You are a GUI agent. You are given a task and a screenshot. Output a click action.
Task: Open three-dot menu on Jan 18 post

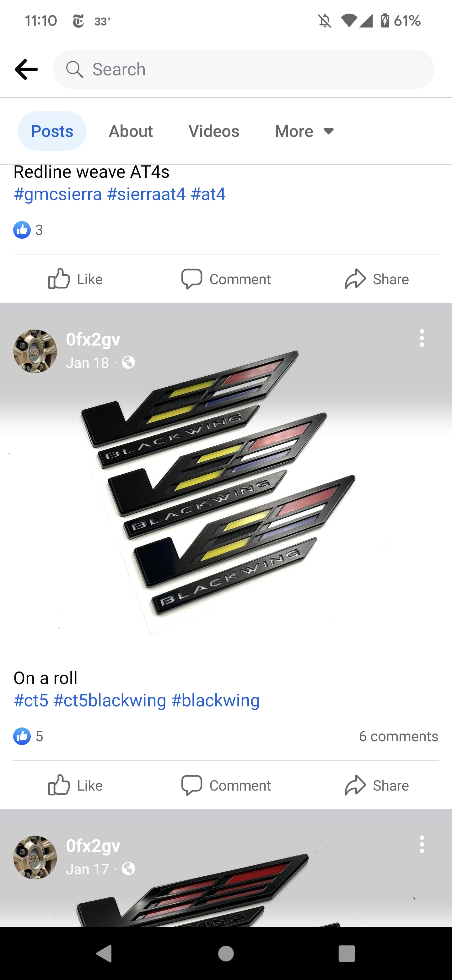tap(422, 338)
